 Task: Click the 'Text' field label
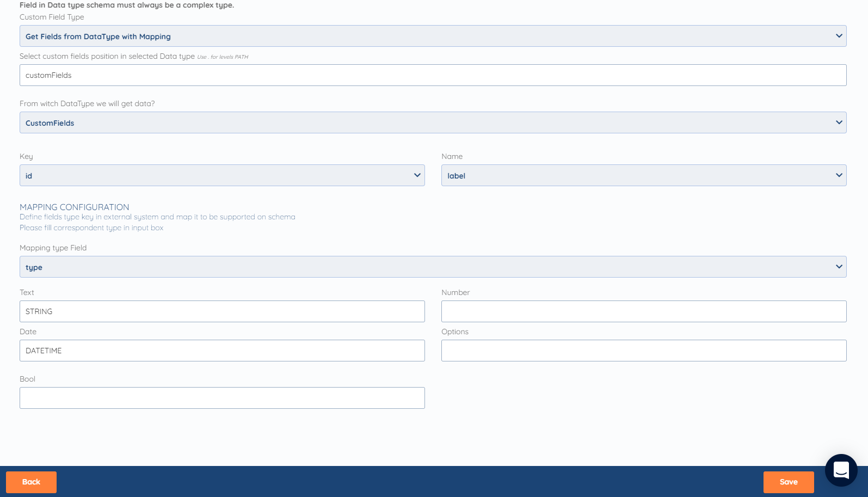pyautogui.click(x=27, y=292)
